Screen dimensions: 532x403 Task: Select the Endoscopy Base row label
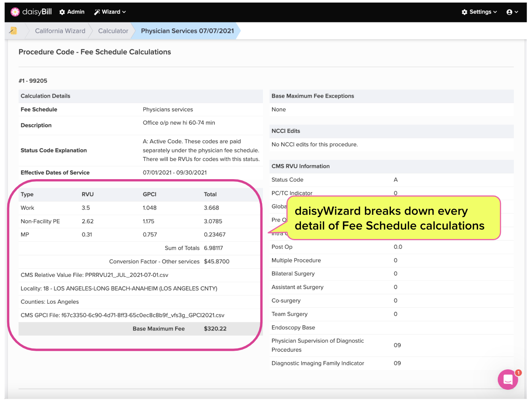(293, 328)
